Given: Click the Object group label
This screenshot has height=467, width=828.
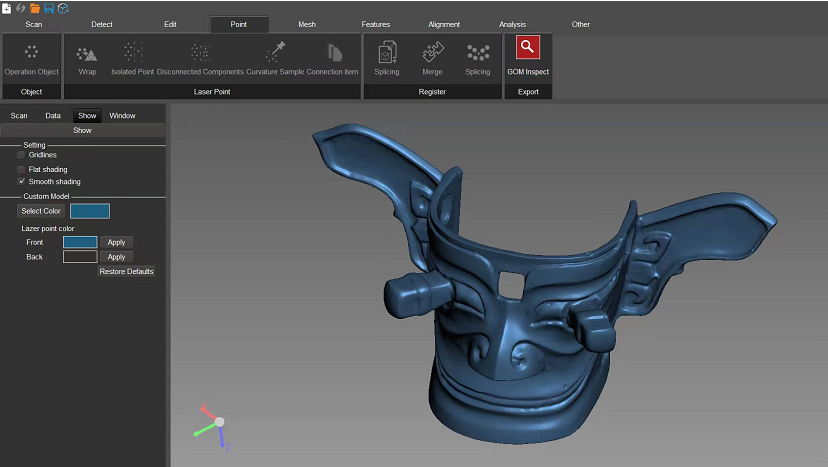Looking at the screenshot, I should [x=31, y=91].
